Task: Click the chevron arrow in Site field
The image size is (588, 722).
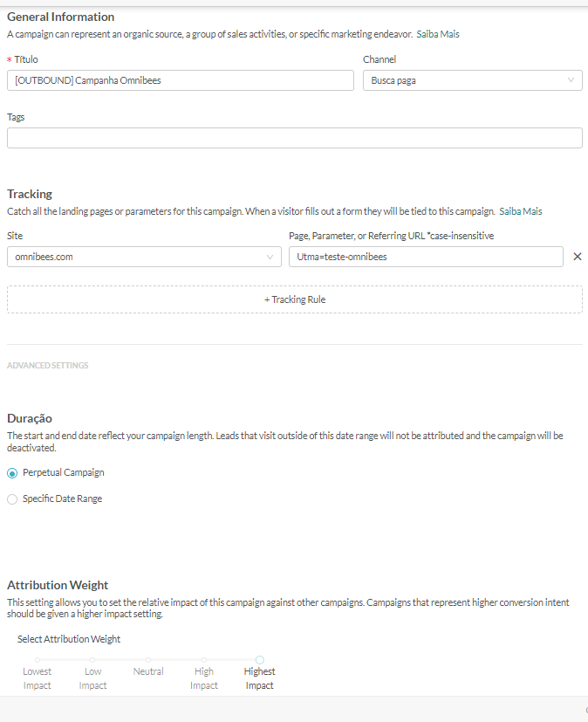Action: coord(270,257)
